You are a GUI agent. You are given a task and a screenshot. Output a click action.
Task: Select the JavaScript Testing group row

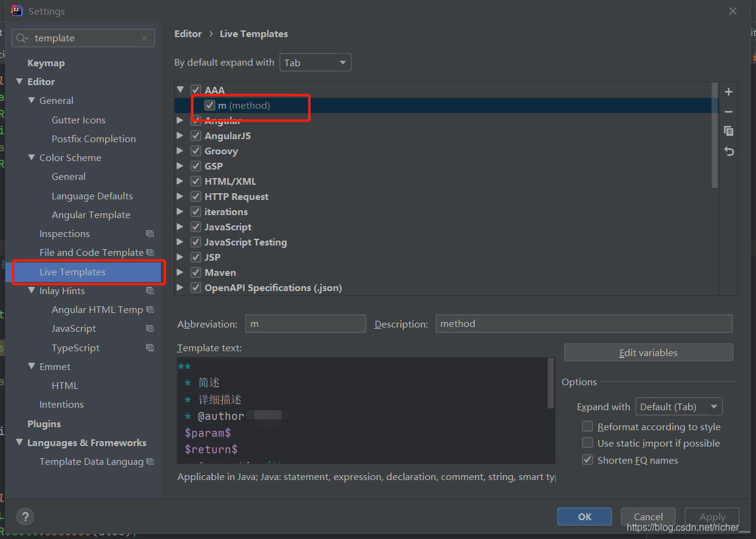point(446,242)
